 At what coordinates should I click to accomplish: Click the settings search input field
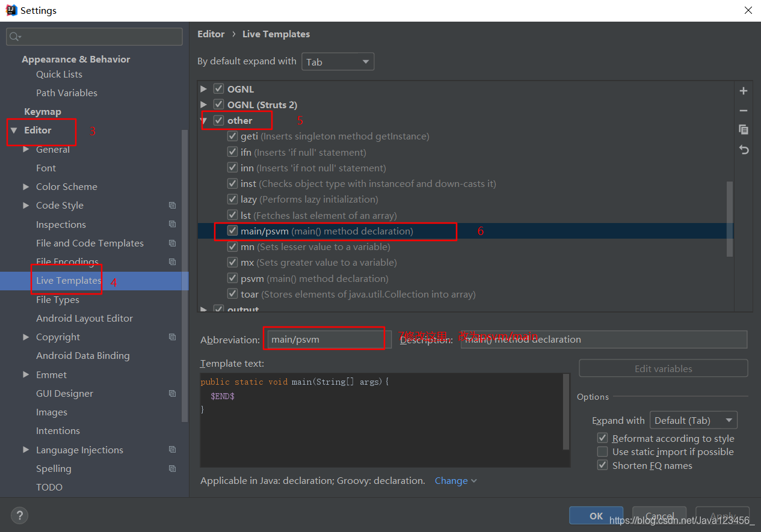[x=94, y=37]
